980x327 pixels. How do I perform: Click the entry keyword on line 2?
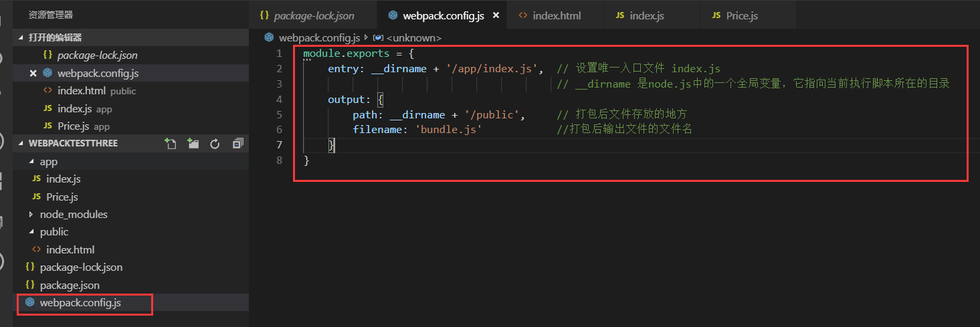click(343, 69)
